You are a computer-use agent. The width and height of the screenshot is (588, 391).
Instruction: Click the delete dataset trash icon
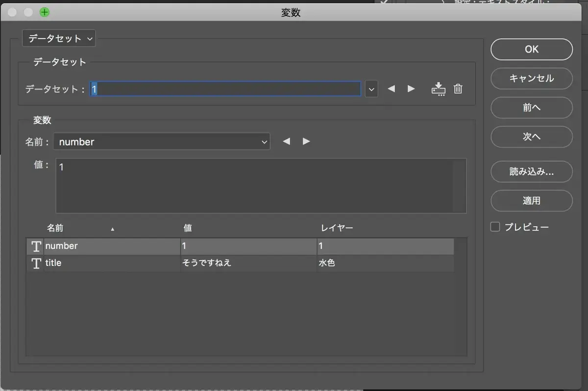[458, 89]
